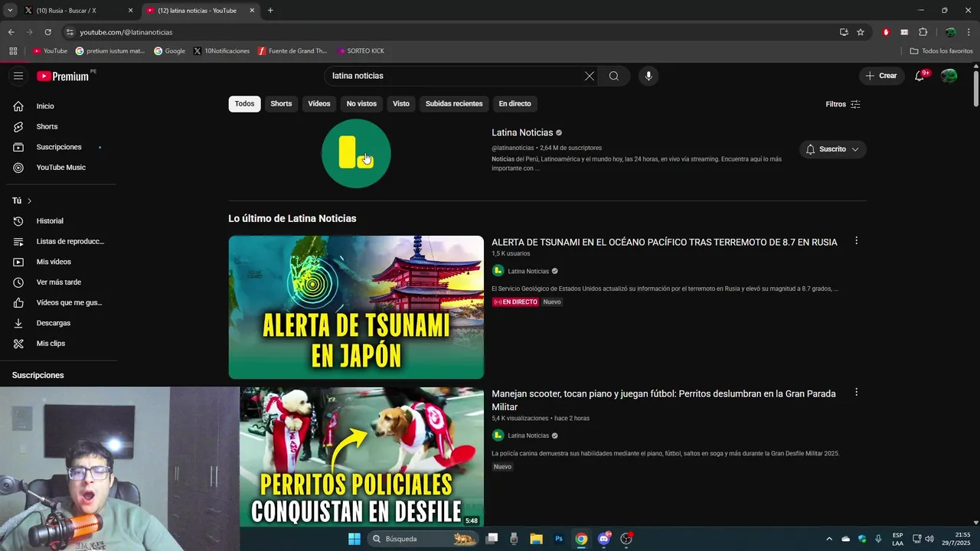Open the red ad-blocker extension icon

tap(886, 32)
